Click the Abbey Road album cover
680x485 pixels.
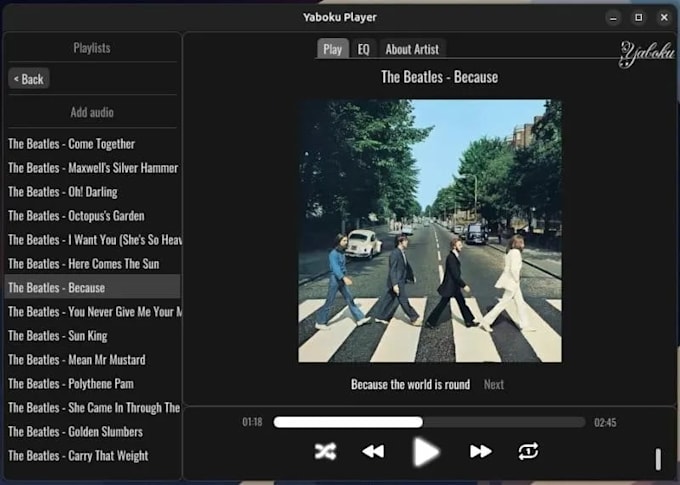(x=430, y=231)
